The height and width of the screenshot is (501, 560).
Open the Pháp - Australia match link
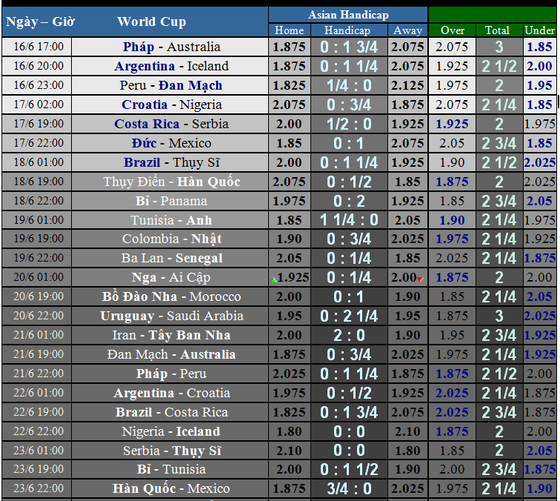[171, 47]
